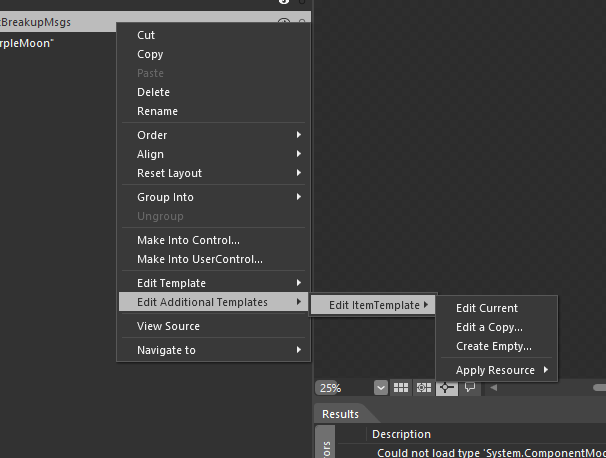This screenshot has height=458, width=606.
Task: Expand the Apply Resource submenu
Action: (502, 370)
